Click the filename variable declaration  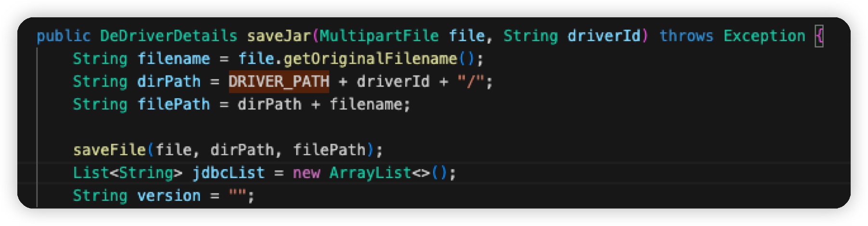tap(173, 59)
